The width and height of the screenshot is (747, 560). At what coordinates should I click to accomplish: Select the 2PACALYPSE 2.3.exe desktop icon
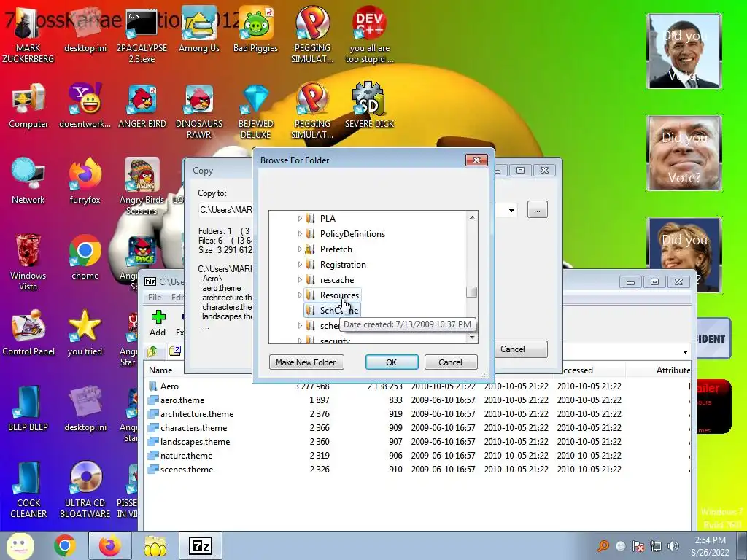(142, 36)
